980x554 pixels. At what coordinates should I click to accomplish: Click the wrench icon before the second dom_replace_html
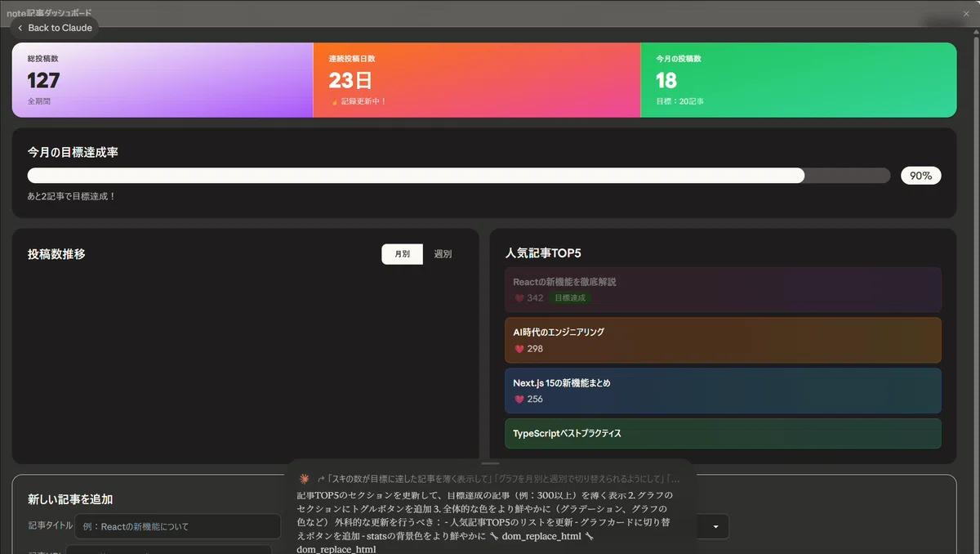point(589,536)
